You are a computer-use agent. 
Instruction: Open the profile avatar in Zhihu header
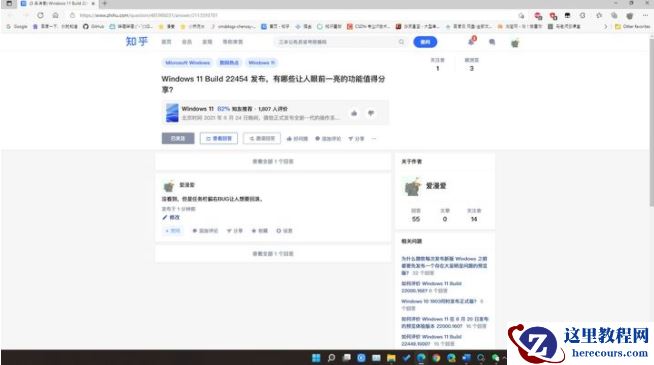click(x=515, y=43)
